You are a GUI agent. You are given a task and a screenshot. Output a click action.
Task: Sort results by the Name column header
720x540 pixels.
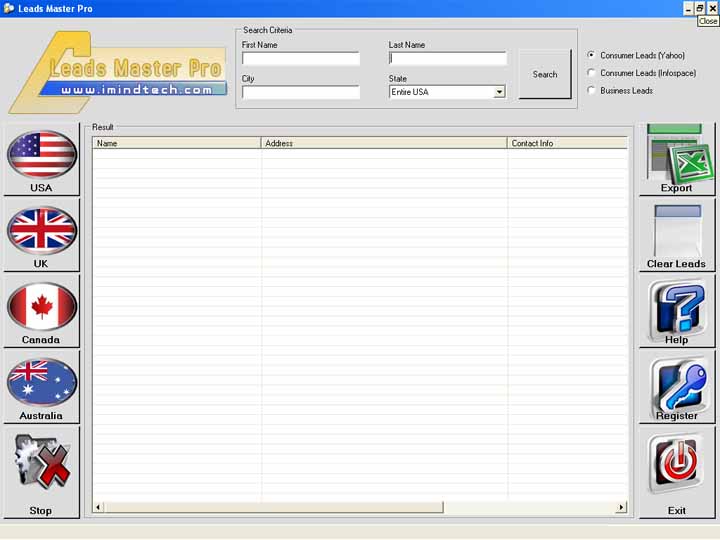(177, 143)
